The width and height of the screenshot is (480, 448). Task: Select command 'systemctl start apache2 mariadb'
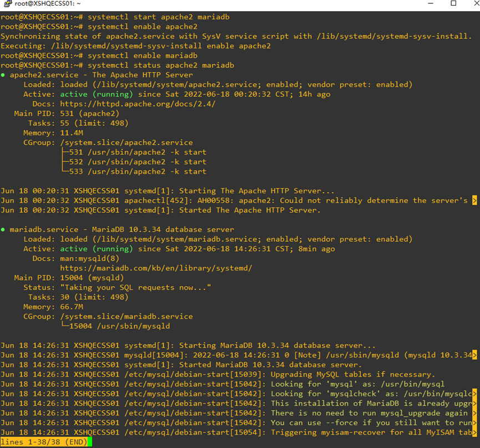coord(159,17)
